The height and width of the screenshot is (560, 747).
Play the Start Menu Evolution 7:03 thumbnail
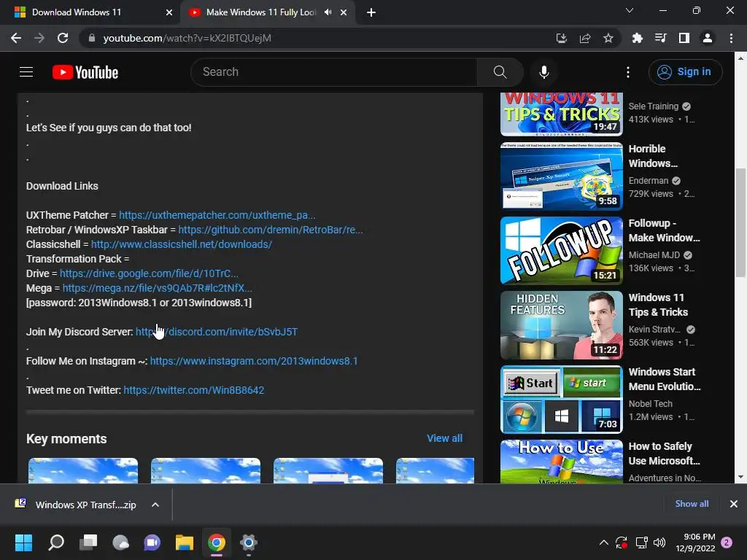(x=561, y=399)
